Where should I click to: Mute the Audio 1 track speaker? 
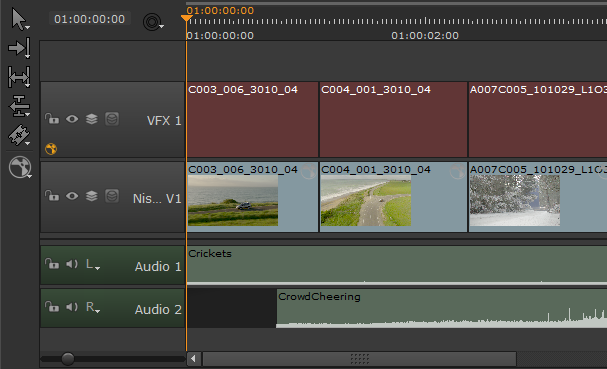pos(72,264)
